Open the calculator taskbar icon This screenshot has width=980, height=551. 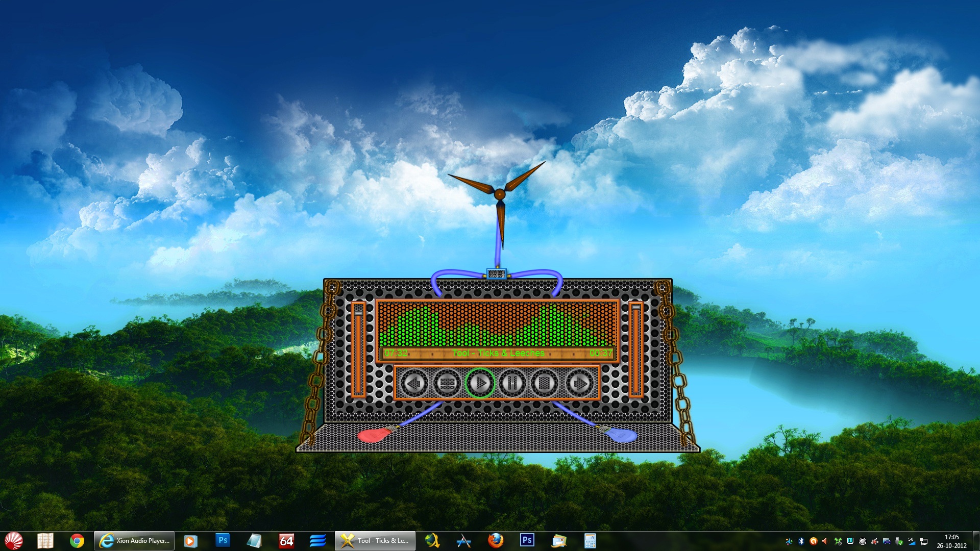coord(590,541)
